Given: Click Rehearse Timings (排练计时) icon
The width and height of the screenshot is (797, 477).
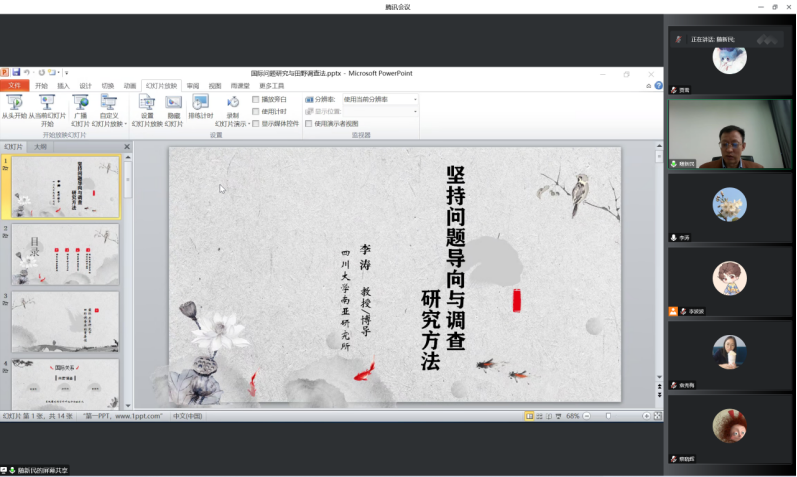Looking at the screenshot, I should pyautogui.click(x=200, y=103).
